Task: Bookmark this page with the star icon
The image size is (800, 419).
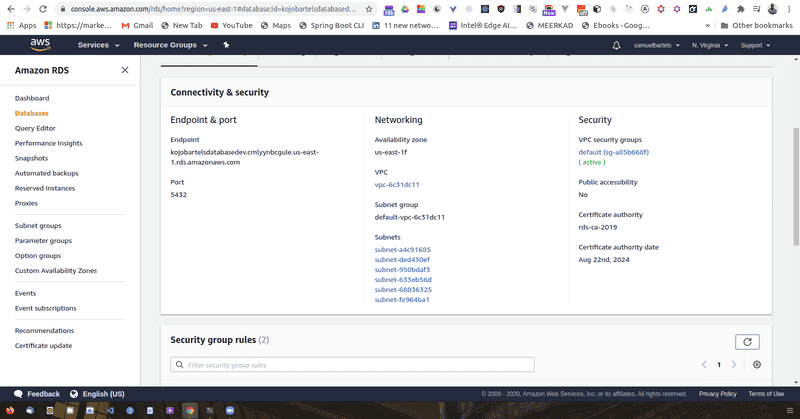Action: click(x=369, y=9)
